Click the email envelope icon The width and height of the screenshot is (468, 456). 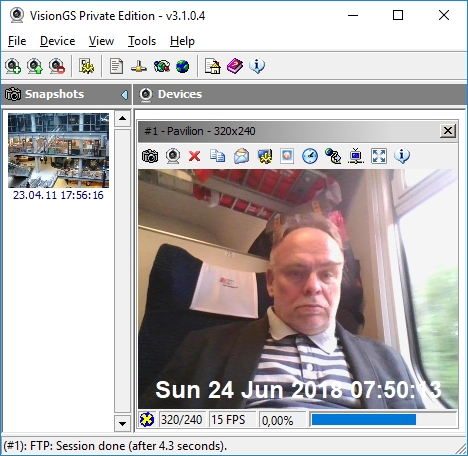tap(241, 156)
